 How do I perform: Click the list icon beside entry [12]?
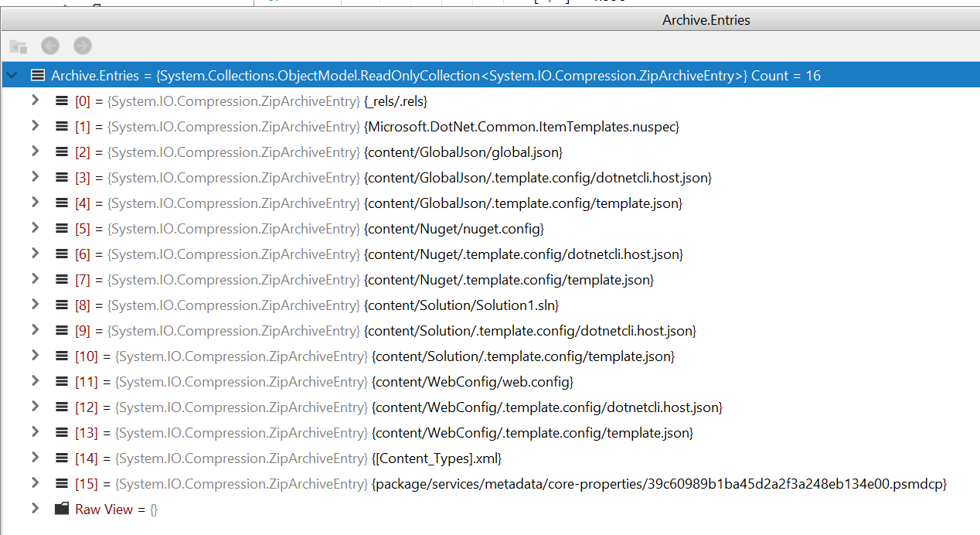coord(63,407)
